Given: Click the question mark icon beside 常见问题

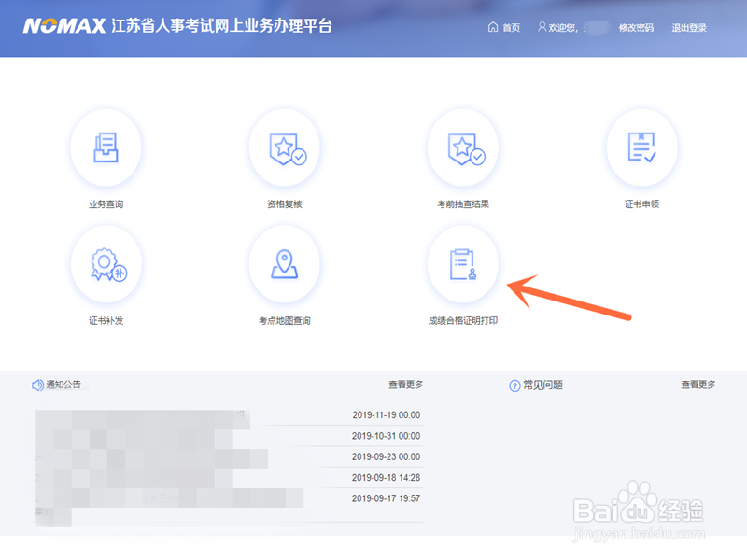Looking at the screenshot, I should click(514, 385).
